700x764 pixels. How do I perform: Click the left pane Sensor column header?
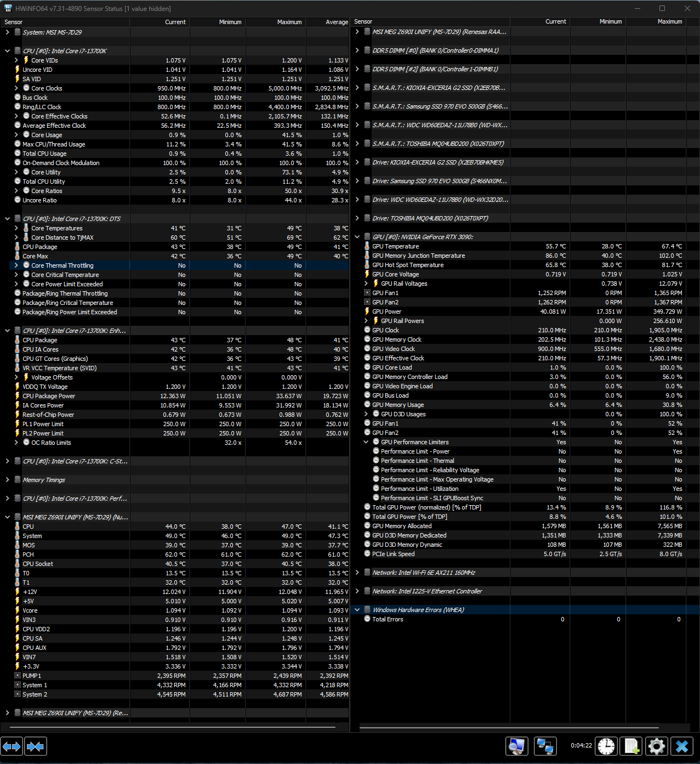(65, 22)
